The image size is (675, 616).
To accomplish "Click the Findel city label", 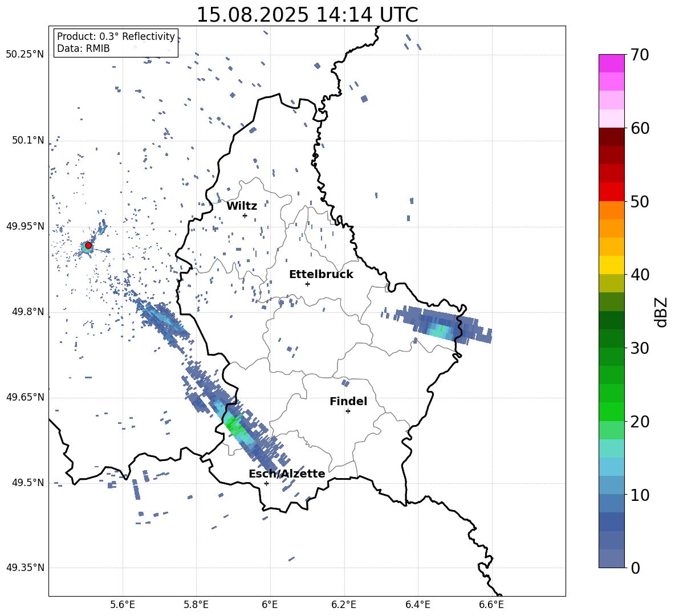I will (348, 401).
